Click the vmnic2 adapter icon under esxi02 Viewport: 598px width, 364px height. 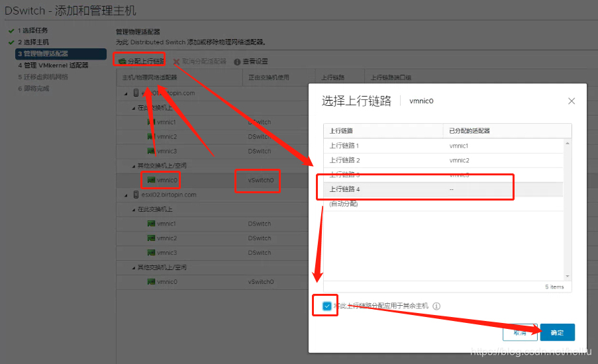(x=151, y=238)
